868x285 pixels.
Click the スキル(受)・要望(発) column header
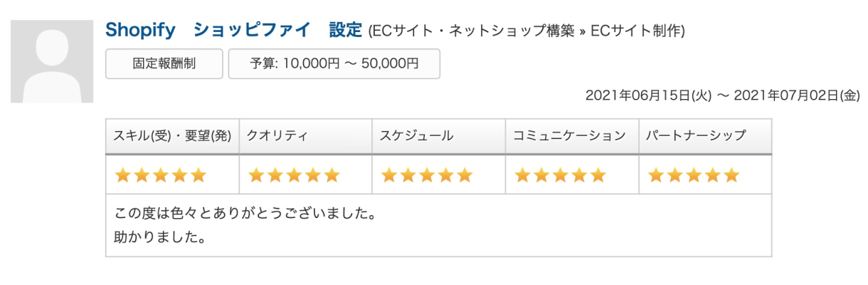(172, 136)
